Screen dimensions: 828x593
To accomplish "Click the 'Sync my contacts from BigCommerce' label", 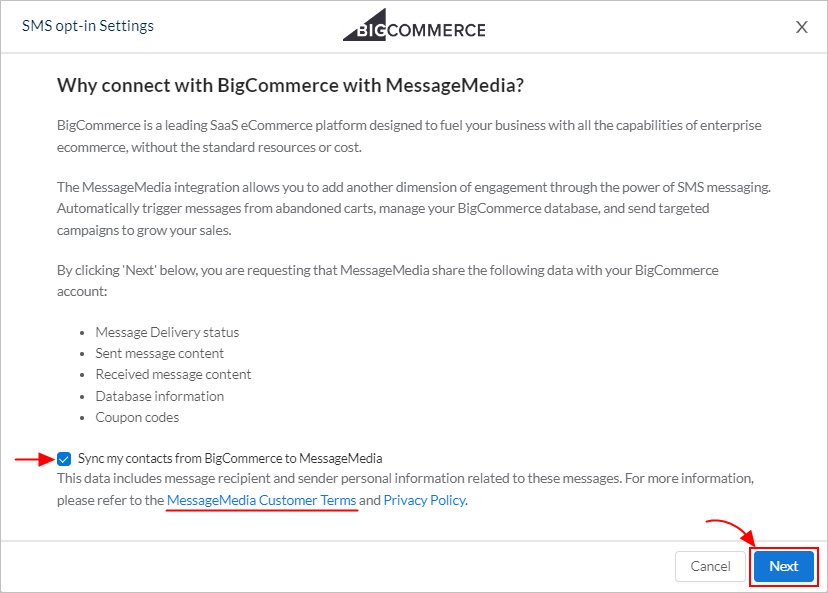I will click(x=230, y=458).
